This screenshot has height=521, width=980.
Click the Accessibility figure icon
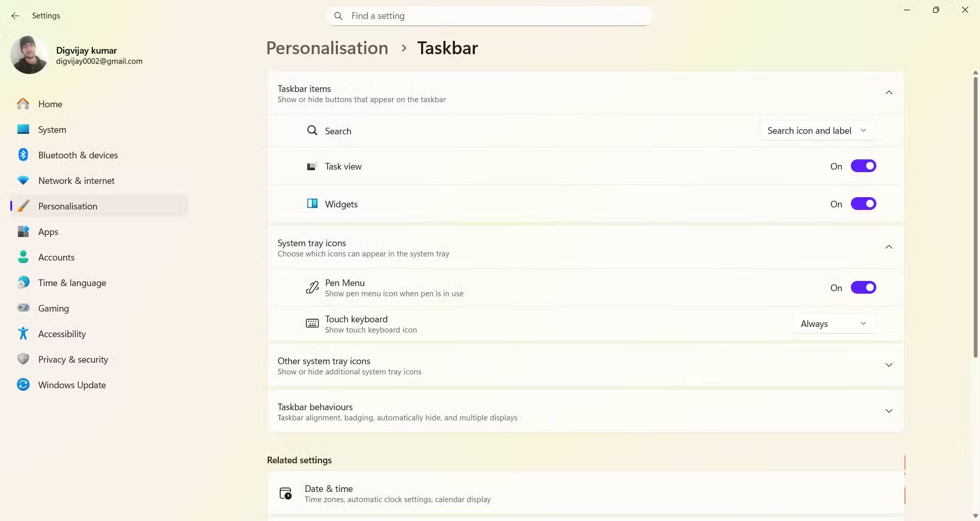pos(23,334)
